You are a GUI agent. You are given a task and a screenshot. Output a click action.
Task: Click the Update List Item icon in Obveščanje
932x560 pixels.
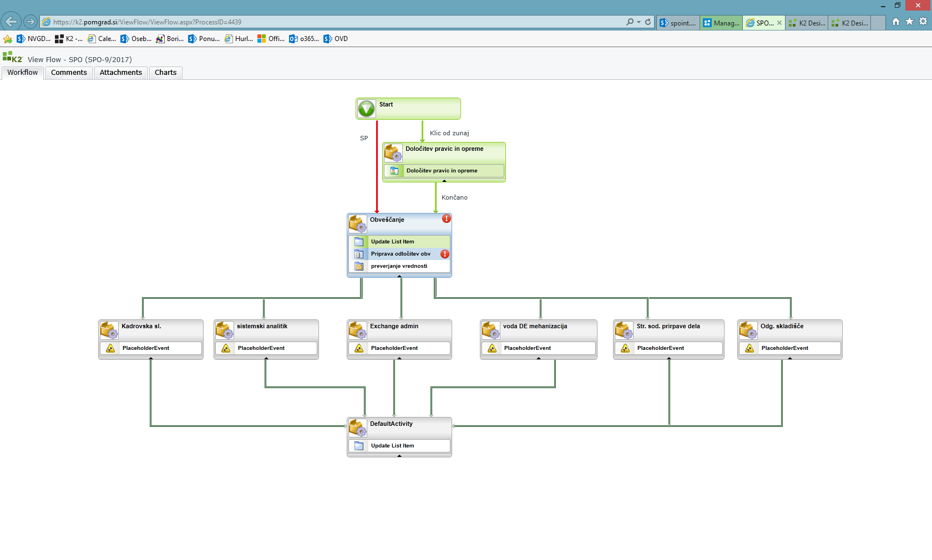(x=359, y=242)
